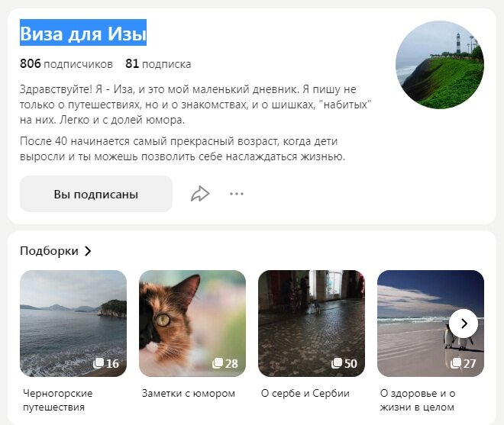Select the О сербе и Сербии title
Image resolution: width=504 pixels, height=425 pixels.
(x=305, y=394)
